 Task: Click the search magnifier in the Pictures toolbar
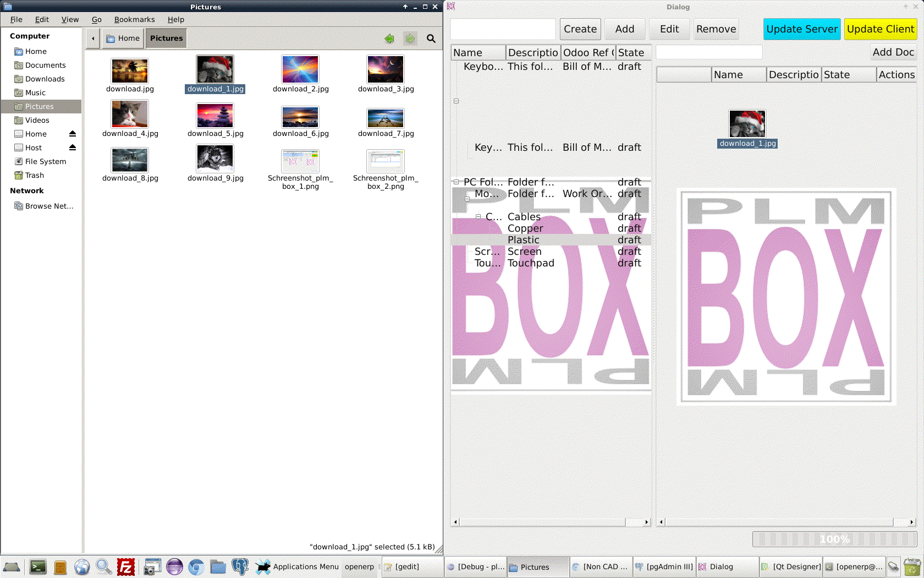pyautogui.click(x=431, y=38)
